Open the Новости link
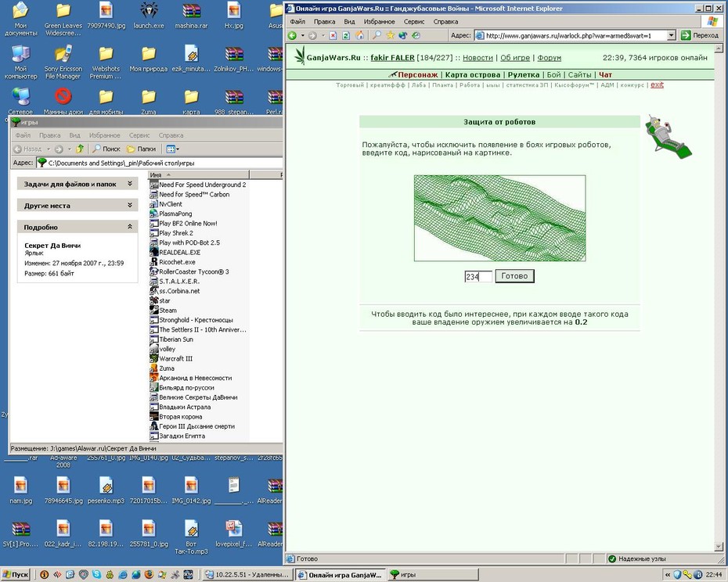The height and width of the screenshot is (582, 728). 478,58
